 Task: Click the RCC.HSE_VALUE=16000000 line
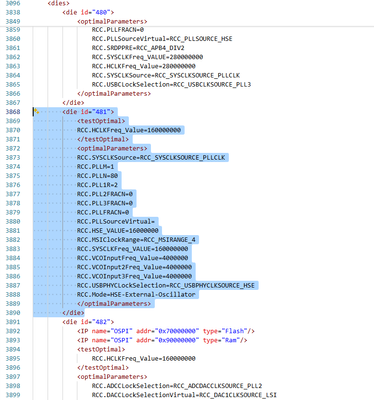click(x=118, y=231)
